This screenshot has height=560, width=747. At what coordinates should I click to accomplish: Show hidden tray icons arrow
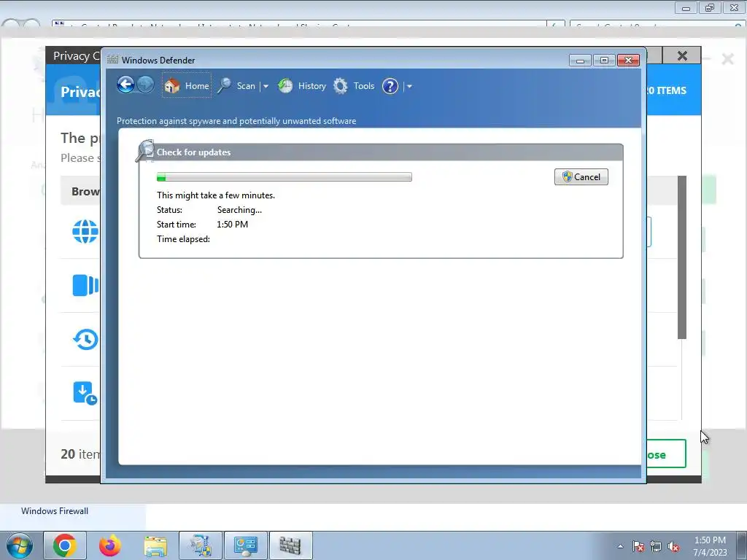tap(620, 546)
